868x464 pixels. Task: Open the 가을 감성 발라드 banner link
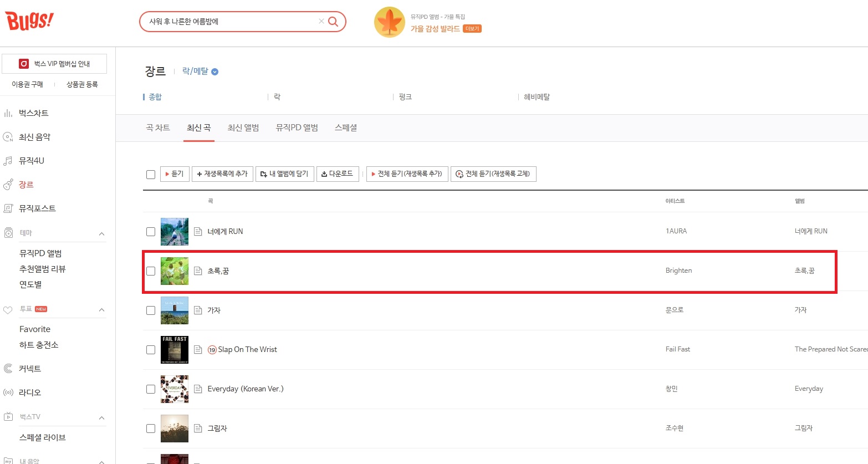tap(435, 29)
